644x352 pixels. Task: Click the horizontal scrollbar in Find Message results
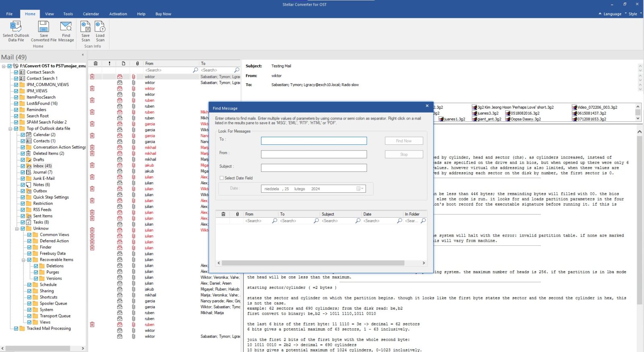point(313,263)
